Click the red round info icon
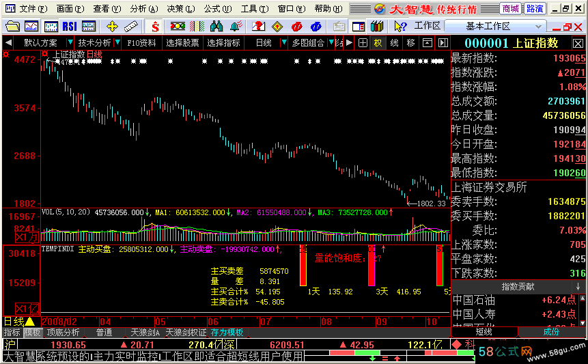Image resolution: width=588 pixels, height=364 pixels. pos(296,26)
